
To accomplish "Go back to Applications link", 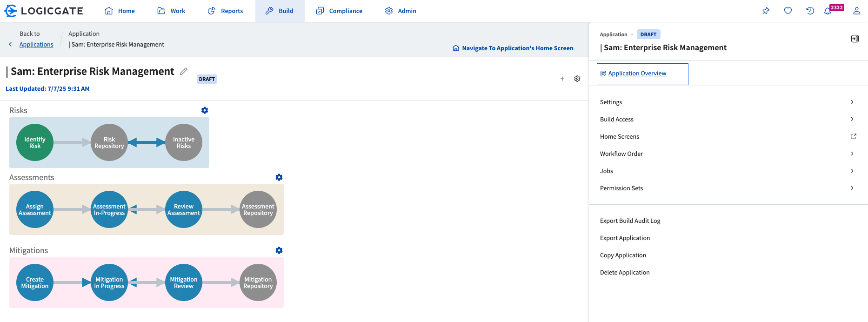I will [36, 44].
